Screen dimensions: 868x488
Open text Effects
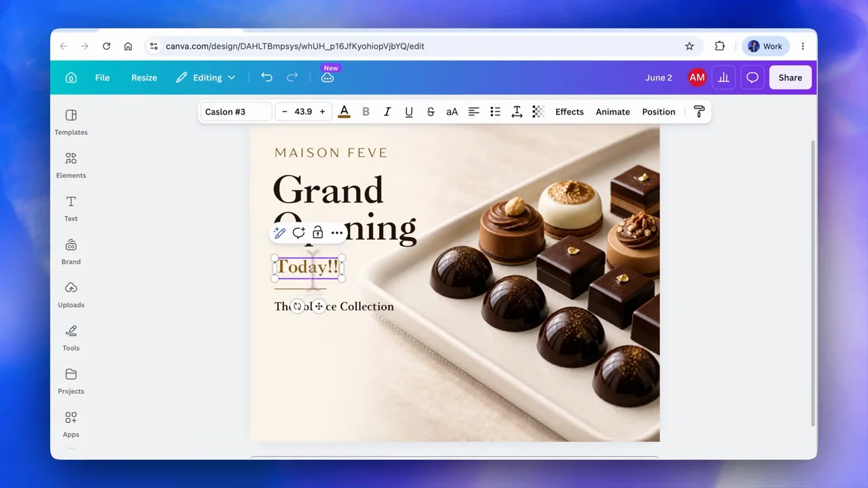click(x=570, y=112)
